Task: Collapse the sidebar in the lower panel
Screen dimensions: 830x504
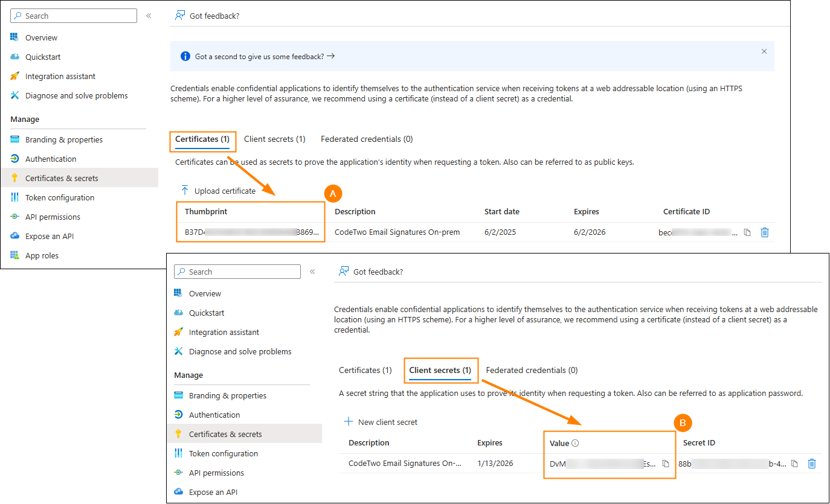Action: [x=312, y=272]
